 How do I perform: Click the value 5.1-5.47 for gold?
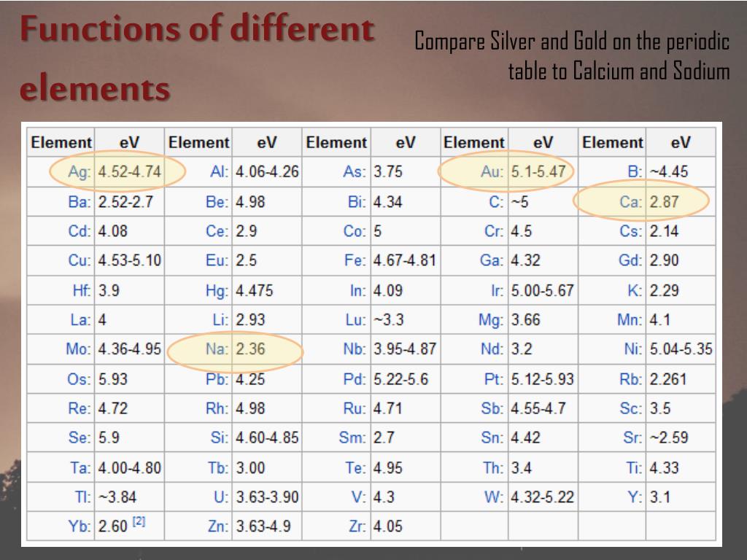[538, 171]
